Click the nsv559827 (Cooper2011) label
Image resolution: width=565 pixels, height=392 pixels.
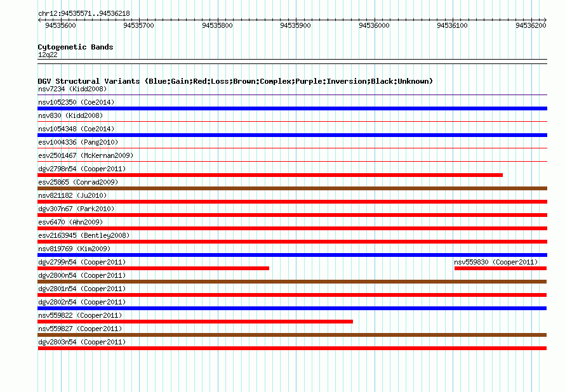coord(80,329)
